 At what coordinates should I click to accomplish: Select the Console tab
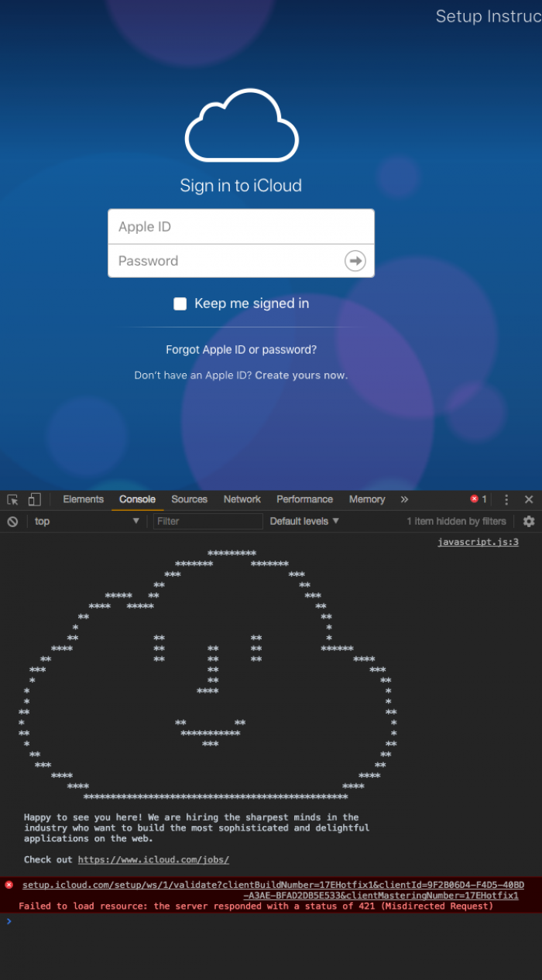(137, 499)
